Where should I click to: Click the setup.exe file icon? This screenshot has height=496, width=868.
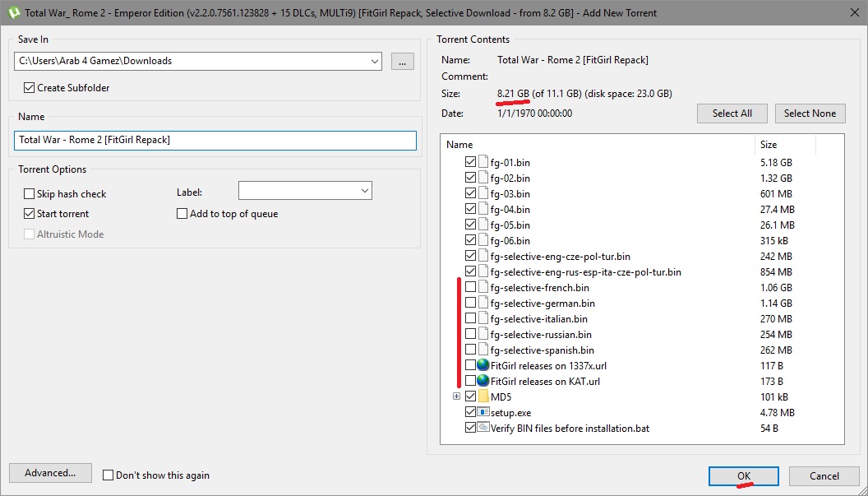click(483, 412)
